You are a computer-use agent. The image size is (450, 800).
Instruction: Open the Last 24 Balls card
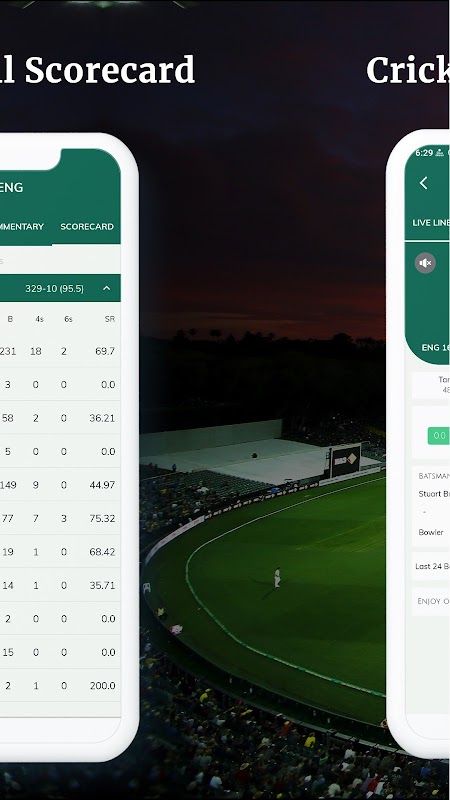coord(431,566)
